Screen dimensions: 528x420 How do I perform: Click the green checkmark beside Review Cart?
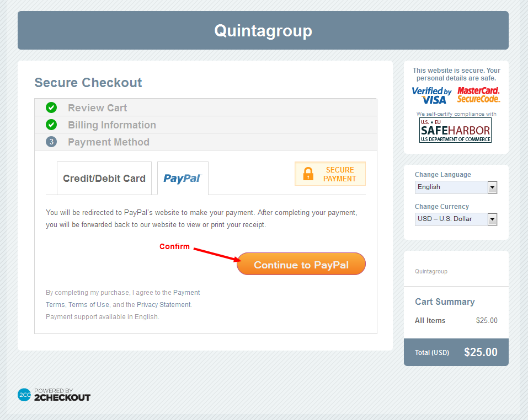click(x=51, y=108)
